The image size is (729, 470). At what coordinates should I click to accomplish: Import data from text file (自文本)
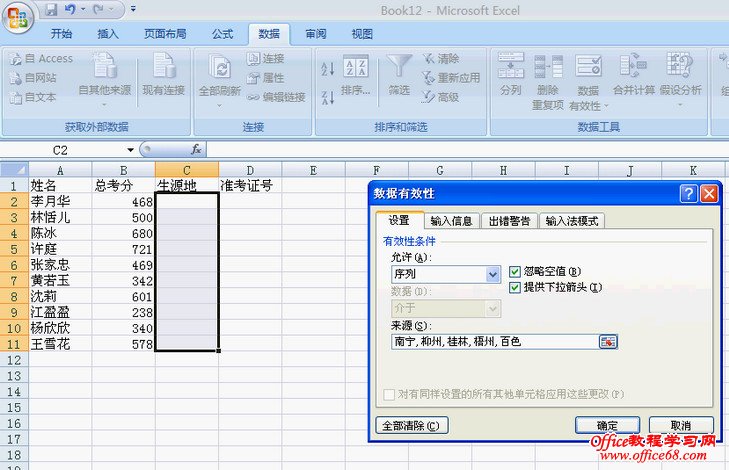click(33, 98)
